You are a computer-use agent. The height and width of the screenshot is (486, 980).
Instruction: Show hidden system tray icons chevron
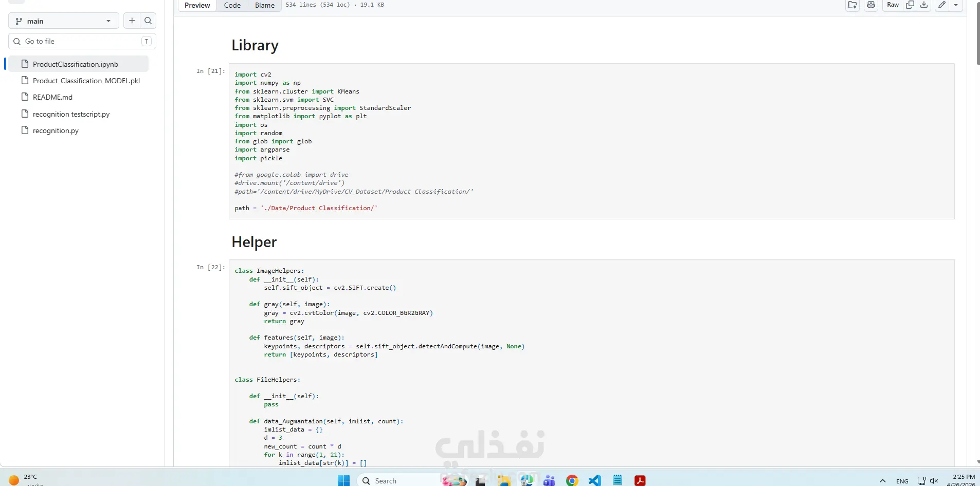(883, 481)
